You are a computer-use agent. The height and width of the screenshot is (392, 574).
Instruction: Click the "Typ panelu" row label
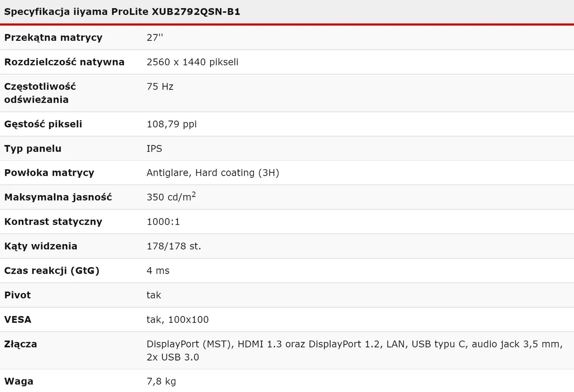(33, 148)
